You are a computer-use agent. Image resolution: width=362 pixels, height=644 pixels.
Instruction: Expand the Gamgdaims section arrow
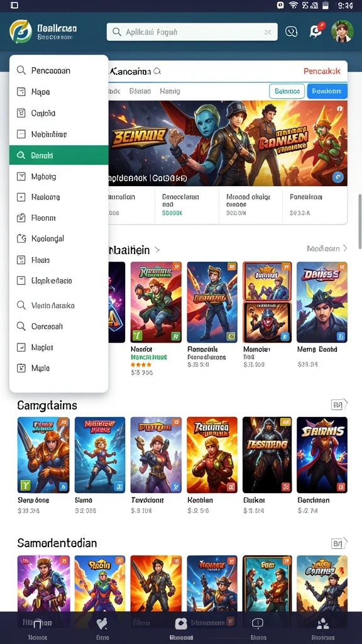339,405
